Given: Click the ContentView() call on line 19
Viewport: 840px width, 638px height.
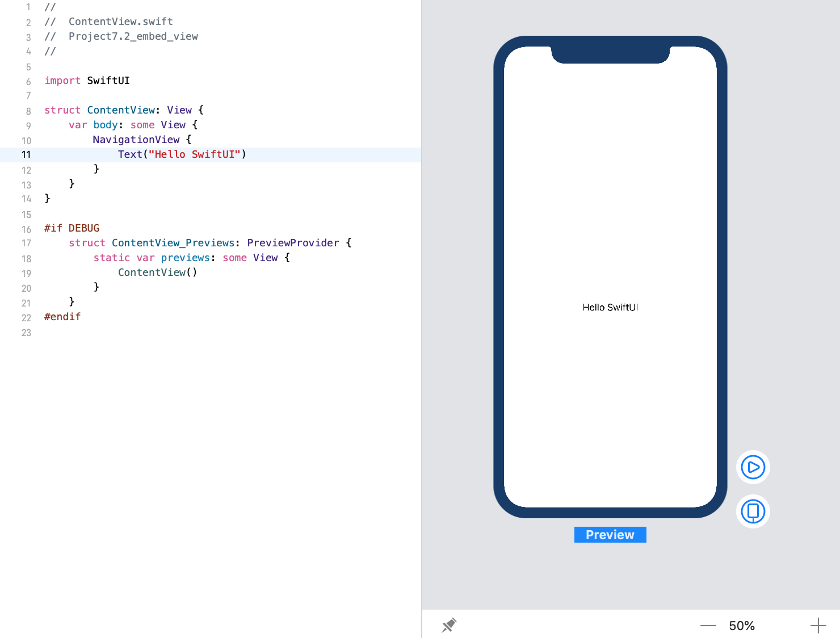Looking at the screenshot, I should coord(158,272).
